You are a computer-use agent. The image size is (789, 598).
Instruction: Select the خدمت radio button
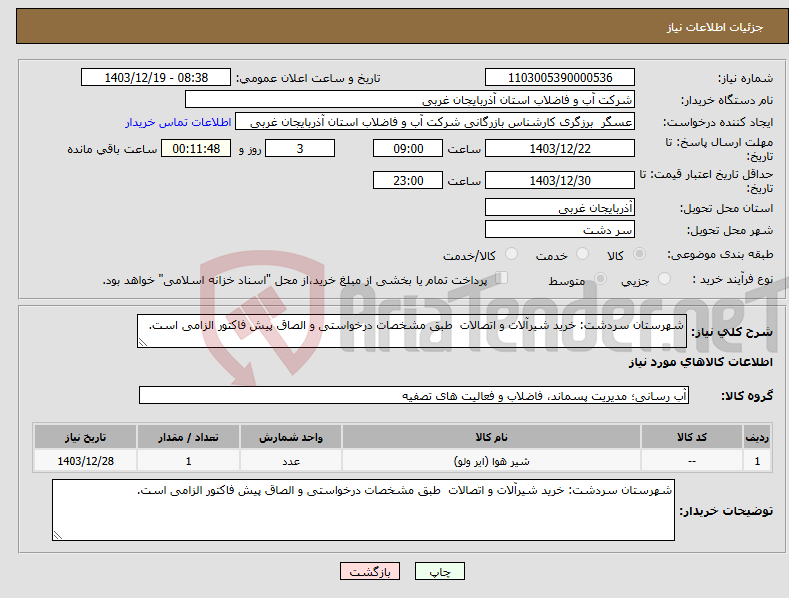point(582,254)
